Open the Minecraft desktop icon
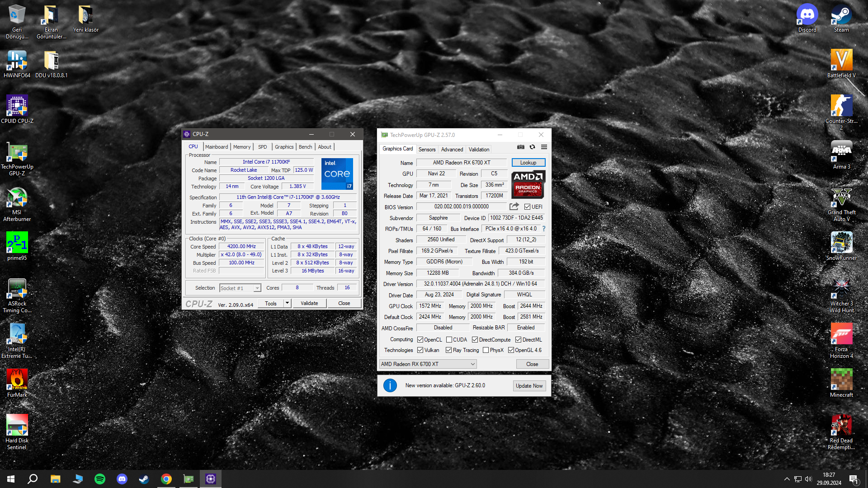The width and height of the screenshot is (868, 488). [841, 383]
